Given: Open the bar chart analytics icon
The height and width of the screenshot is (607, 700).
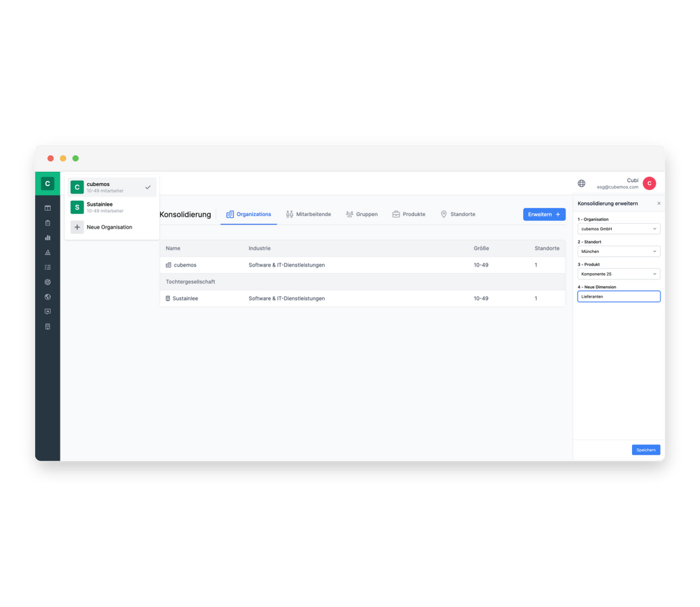Looking at the screenshot, I should [47, 237].
